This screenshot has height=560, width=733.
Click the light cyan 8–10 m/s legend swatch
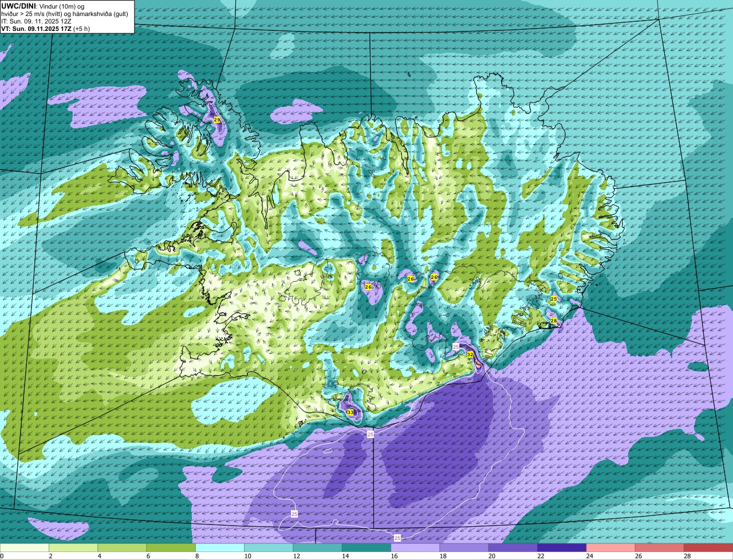coord(220,548)
